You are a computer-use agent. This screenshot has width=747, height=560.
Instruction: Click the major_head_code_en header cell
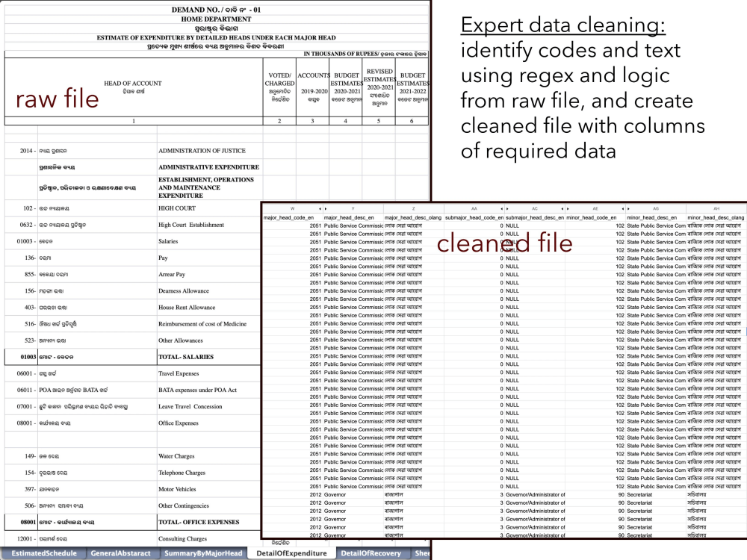click(293, 217)
